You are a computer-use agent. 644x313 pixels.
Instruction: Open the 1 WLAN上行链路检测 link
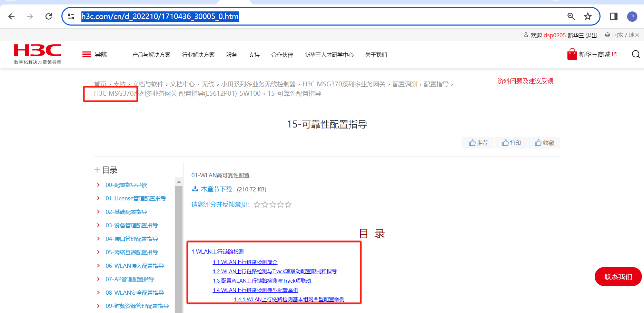pos(218,252)
